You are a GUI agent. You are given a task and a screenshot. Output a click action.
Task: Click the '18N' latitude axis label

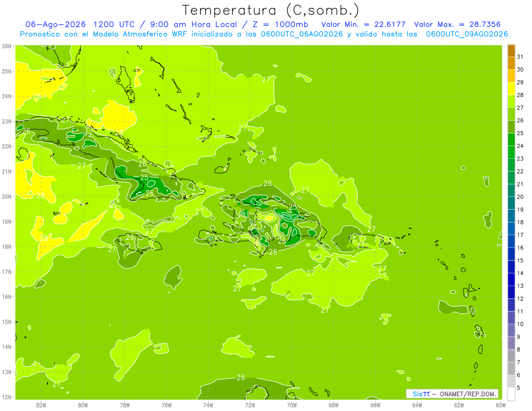pyautogui.click(x=7, y=247)
